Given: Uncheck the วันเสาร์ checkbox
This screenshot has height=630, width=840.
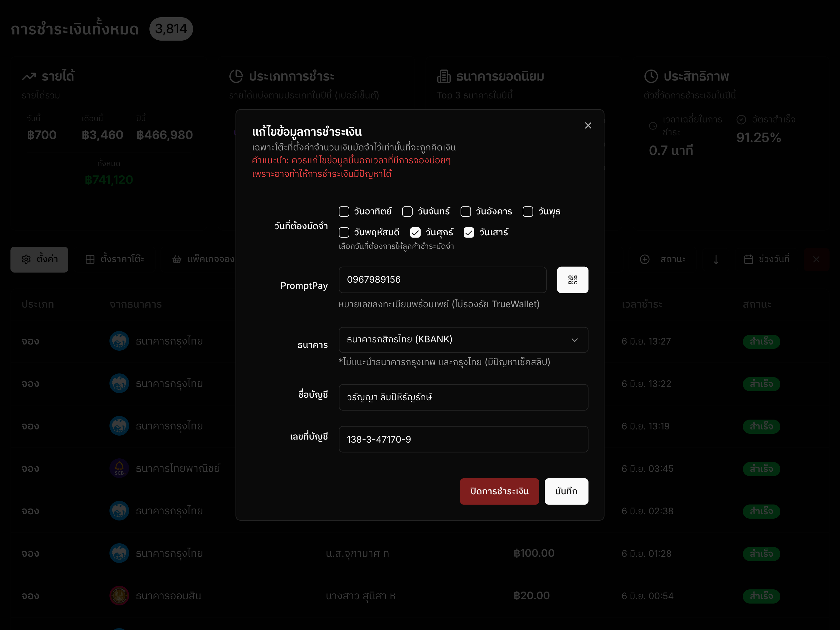Looking at the screenshot, I should 469,233.
